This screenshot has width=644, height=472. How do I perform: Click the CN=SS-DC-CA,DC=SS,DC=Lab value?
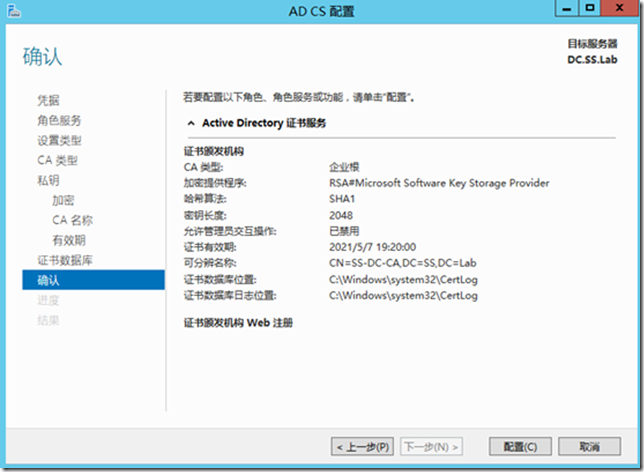(x=402, y=263)
